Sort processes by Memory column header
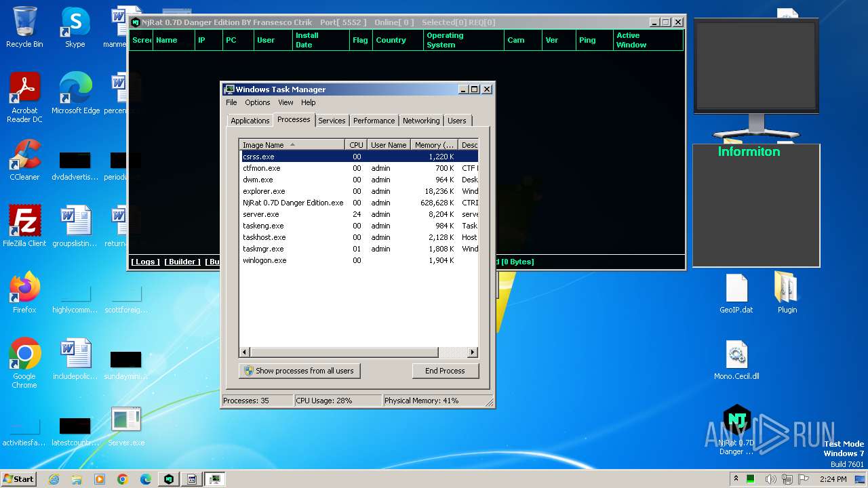The height and width of the screenshot is (488, 868). click(x=434, y=145)
